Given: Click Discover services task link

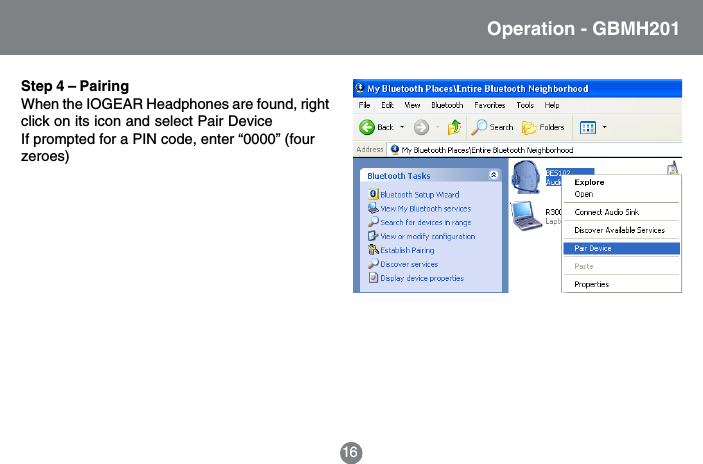Looking at the screenshot, I should click(409, 265).
